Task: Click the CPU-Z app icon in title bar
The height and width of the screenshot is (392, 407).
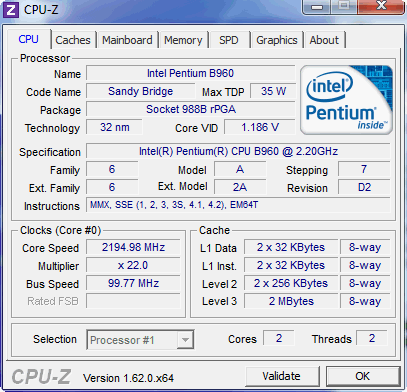Action: (10, 9)
